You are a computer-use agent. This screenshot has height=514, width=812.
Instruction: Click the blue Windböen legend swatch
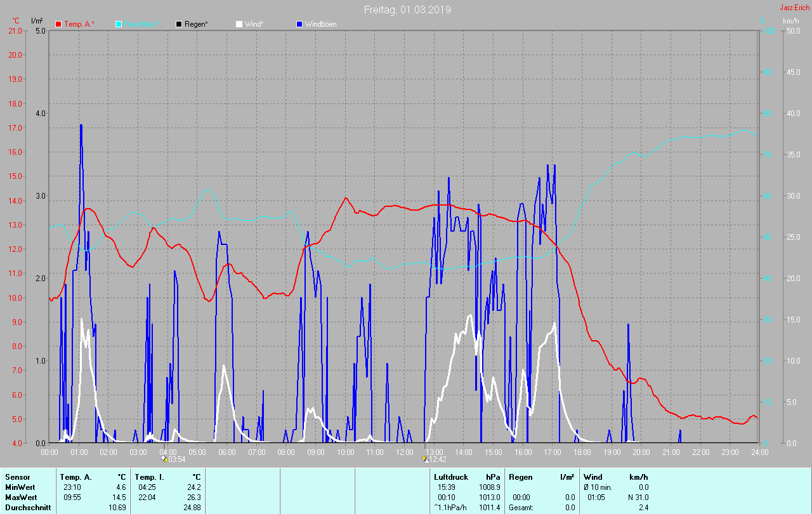(x=299, y=24)
